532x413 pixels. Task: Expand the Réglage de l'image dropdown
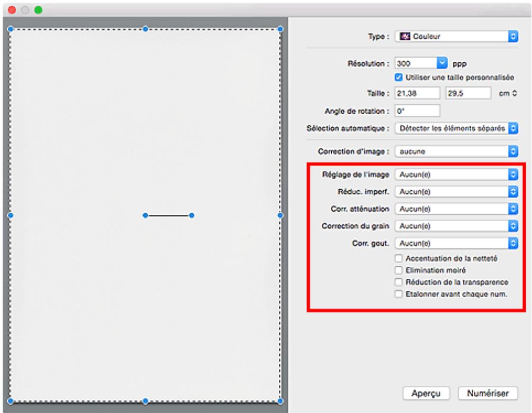point(455,174)
